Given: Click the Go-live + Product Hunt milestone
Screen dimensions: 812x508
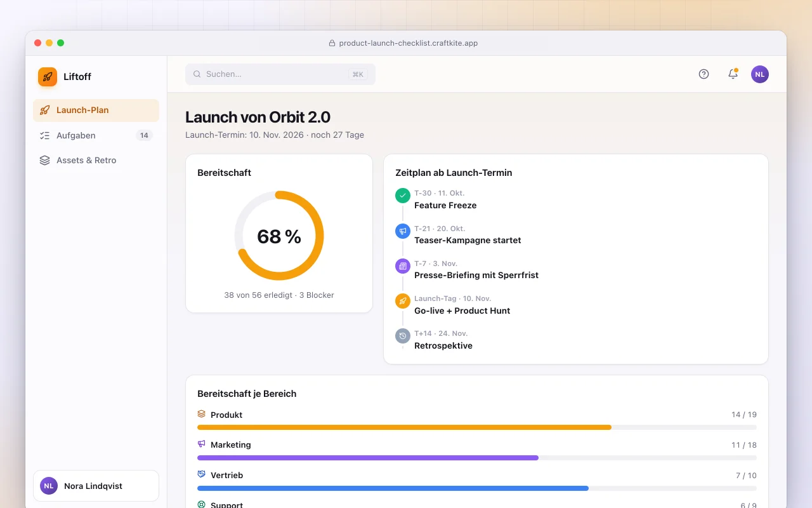Looking at the screenshot, I should (462, 311).
